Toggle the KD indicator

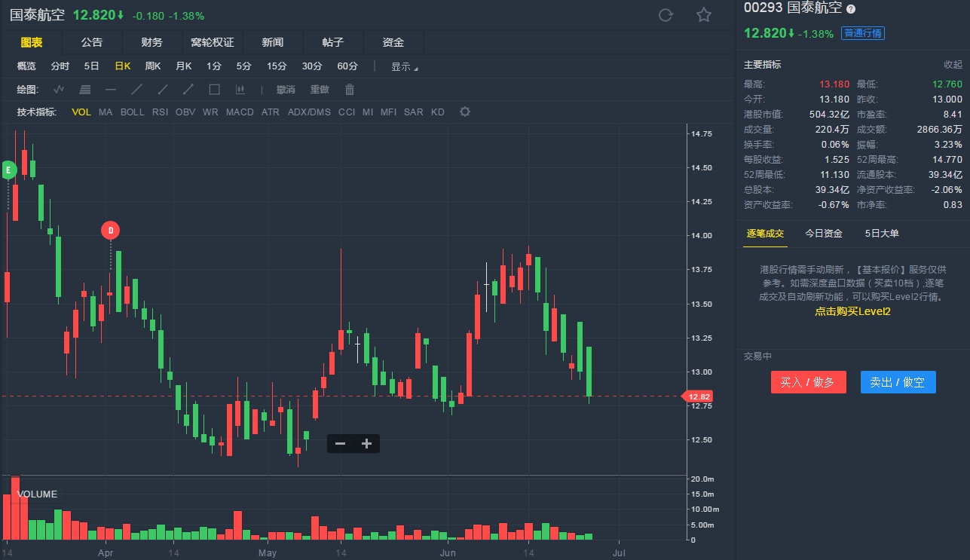tap(438, 112)
